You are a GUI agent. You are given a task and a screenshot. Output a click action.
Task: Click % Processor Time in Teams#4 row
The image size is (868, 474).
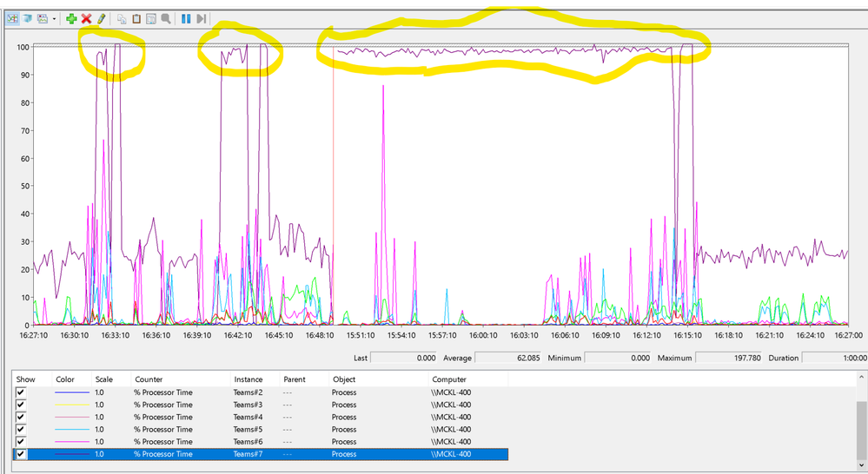point(162,417)
